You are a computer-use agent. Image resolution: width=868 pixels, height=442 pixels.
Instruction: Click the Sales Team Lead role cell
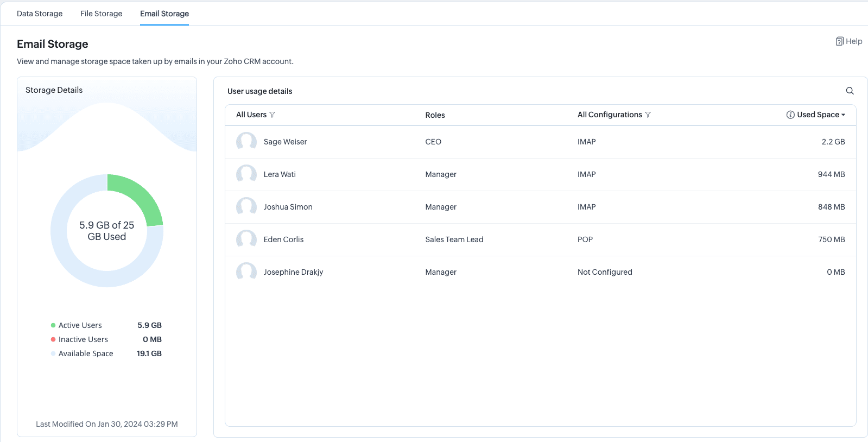[x=454, y=239]
